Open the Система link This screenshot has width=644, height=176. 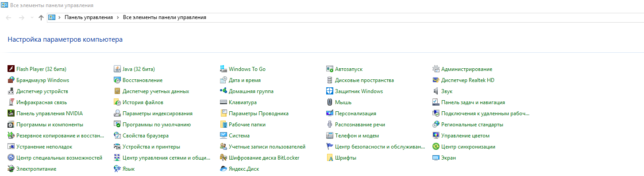pos(239,136)
